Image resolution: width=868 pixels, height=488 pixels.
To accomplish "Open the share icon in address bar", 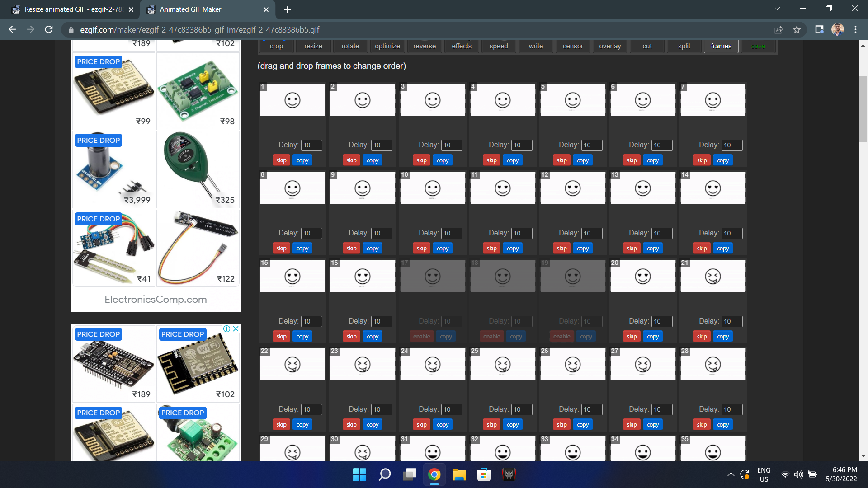I will tap(779, 30).
